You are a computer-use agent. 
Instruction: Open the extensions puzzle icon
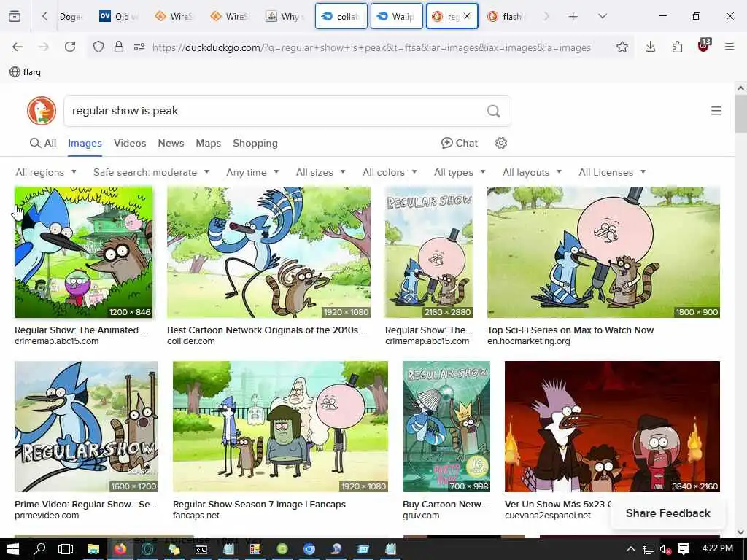pos(677,47)
